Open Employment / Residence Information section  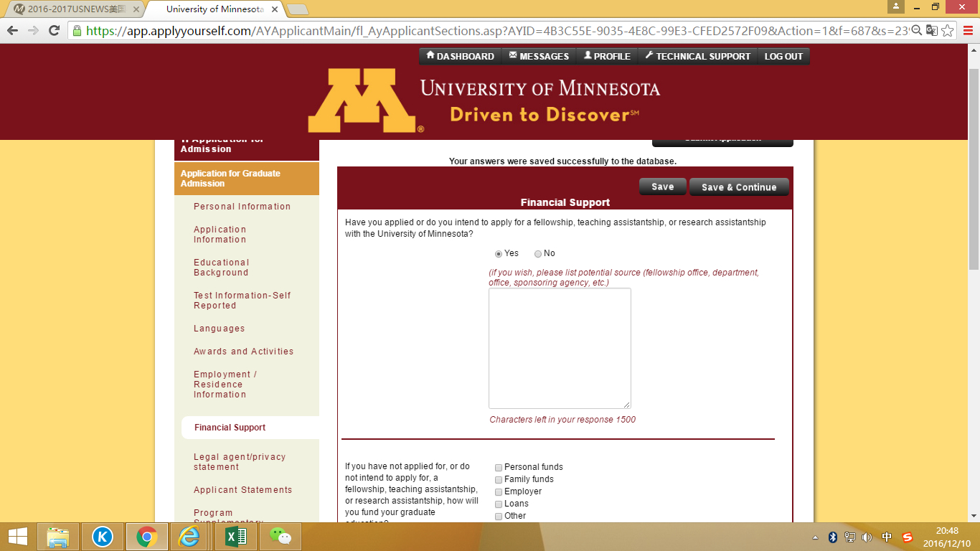tap(225, 385)
